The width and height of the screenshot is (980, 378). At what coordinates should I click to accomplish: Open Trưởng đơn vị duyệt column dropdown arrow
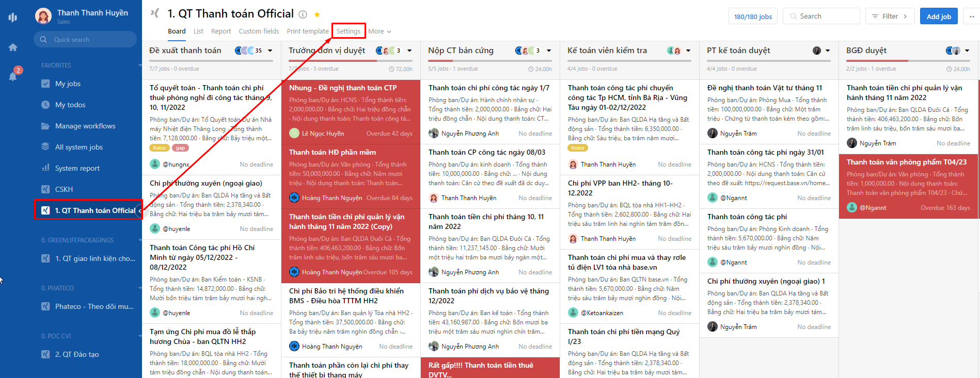pos(409,51)
